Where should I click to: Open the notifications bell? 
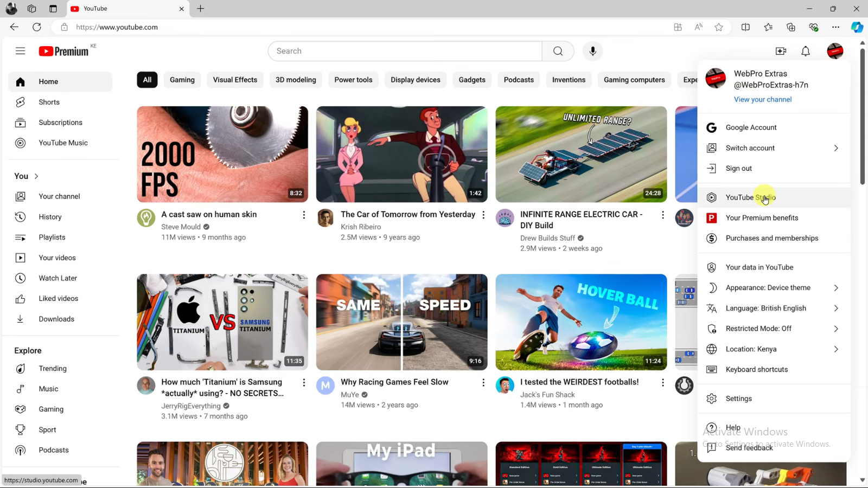point(806,51)
